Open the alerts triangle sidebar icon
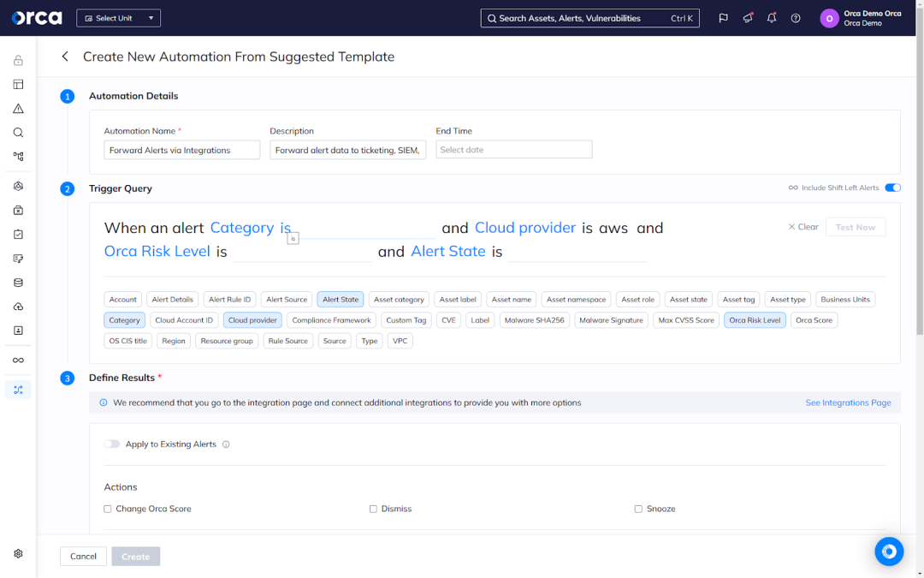 [18, 109]
